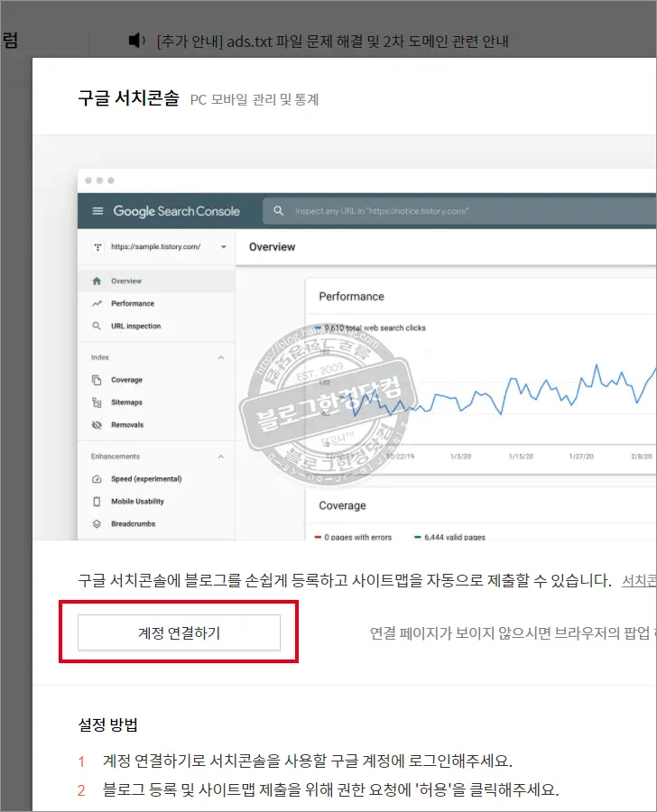657x812 pixels.
Task: Click the 계정 연결하기 button
Action: [179, 632]
